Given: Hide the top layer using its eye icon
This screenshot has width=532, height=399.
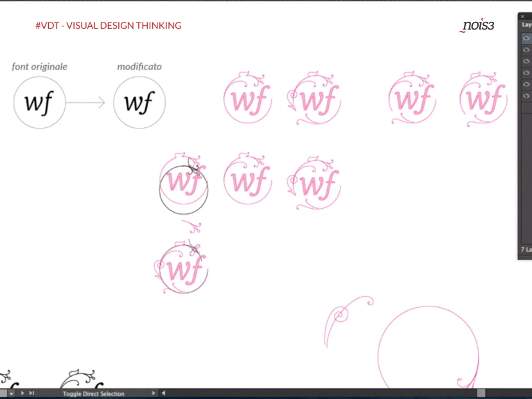Looking at the screenshot, I should tap(526, 38).
